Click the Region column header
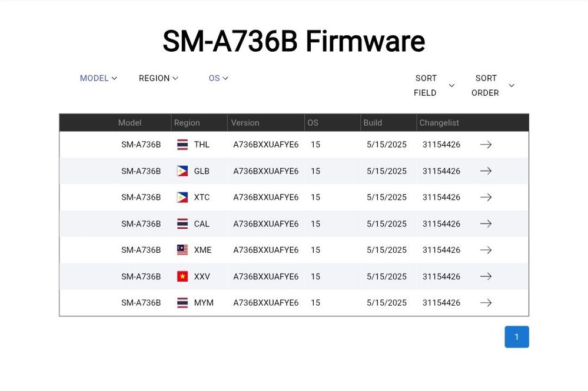The image size is (588, 391). coord(187,123)
